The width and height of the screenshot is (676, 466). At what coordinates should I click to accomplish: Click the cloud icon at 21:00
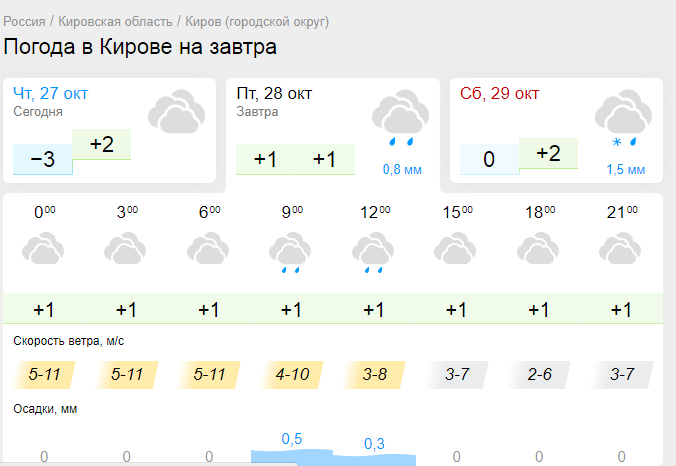tap(621, 250)
